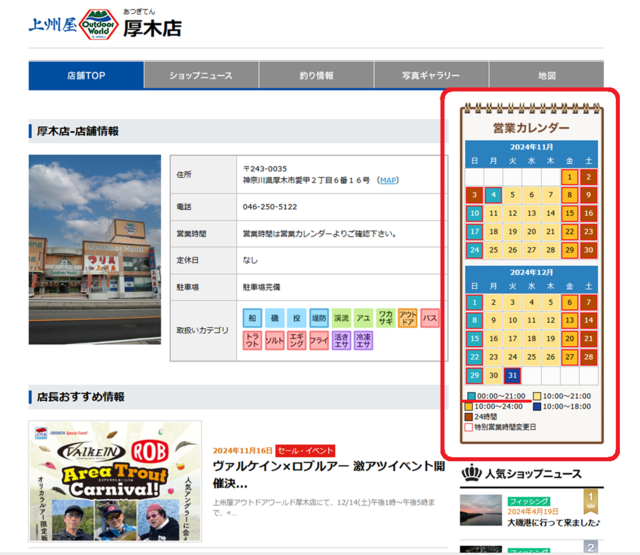Go to the 写真ギャラリー tab
Screen dimensions: 640x555
coord(431,76)
